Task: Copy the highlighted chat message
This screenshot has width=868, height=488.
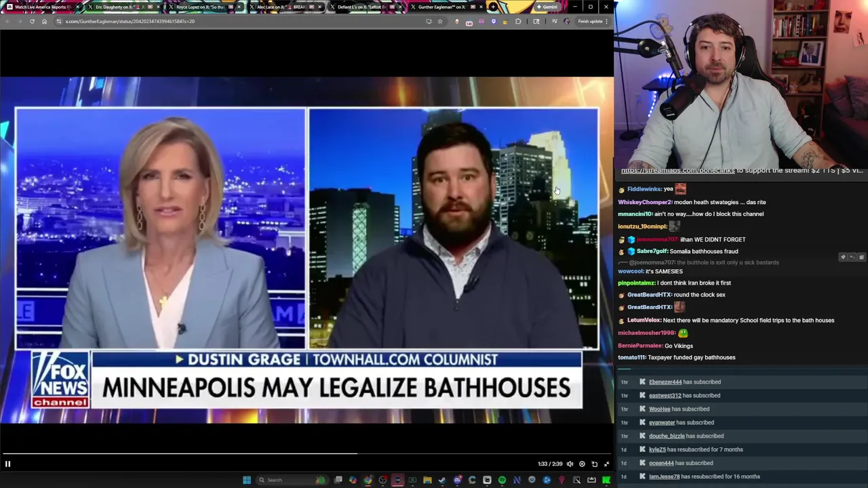Action: pos(861,257)
